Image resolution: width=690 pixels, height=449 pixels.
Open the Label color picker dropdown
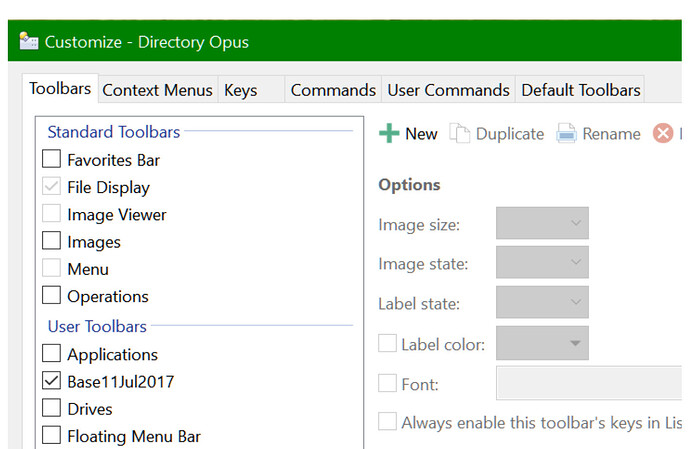[542, 343]
